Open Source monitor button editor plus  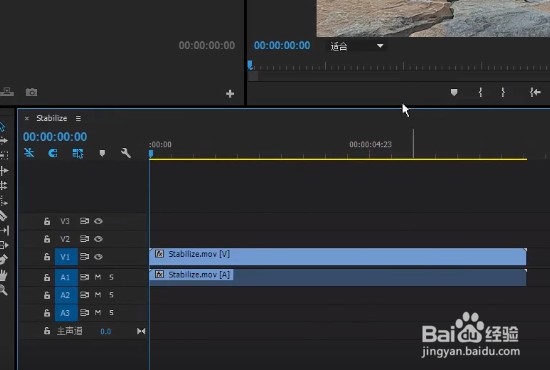click(x=230, y=94)
